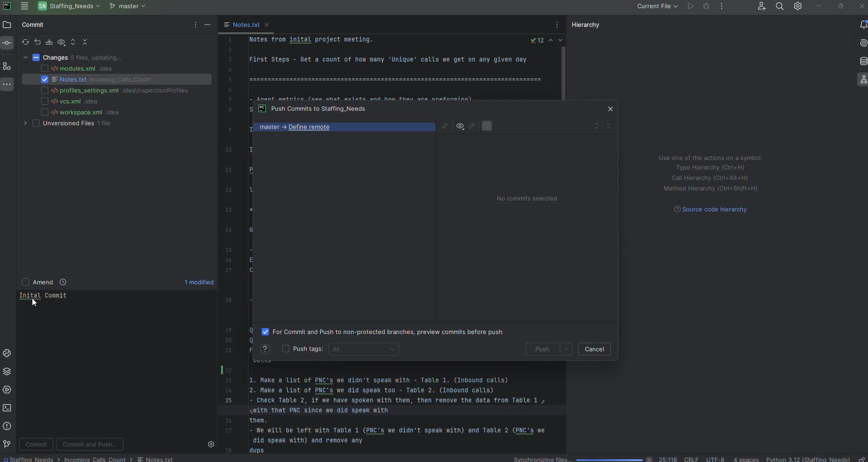868x462 pixels.
Task: Enable the Push tags checkbox
Action: (x=286, y=349)
